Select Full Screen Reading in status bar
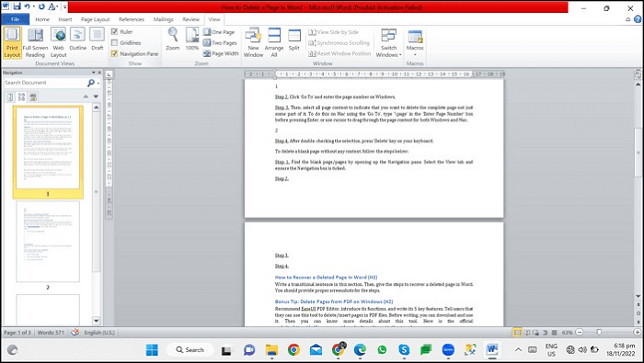The height and width of the screenshot is (363, 644). click(527, 333)
